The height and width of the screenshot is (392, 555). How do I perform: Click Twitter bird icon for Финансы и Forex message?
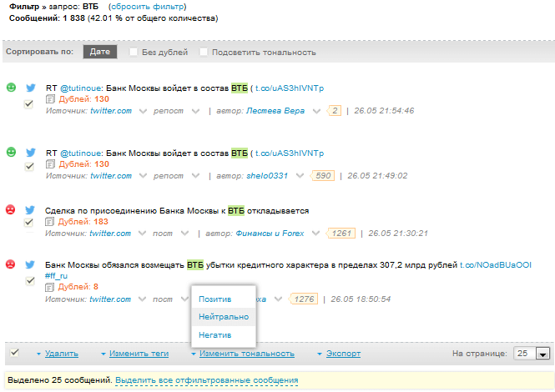(30, 210)
